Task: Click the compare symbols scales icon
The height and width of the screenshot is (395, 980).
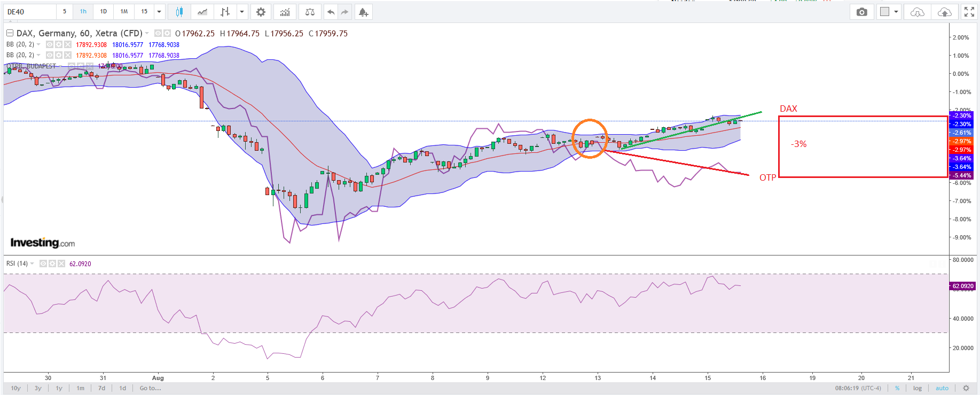Action: pos(310,12)
